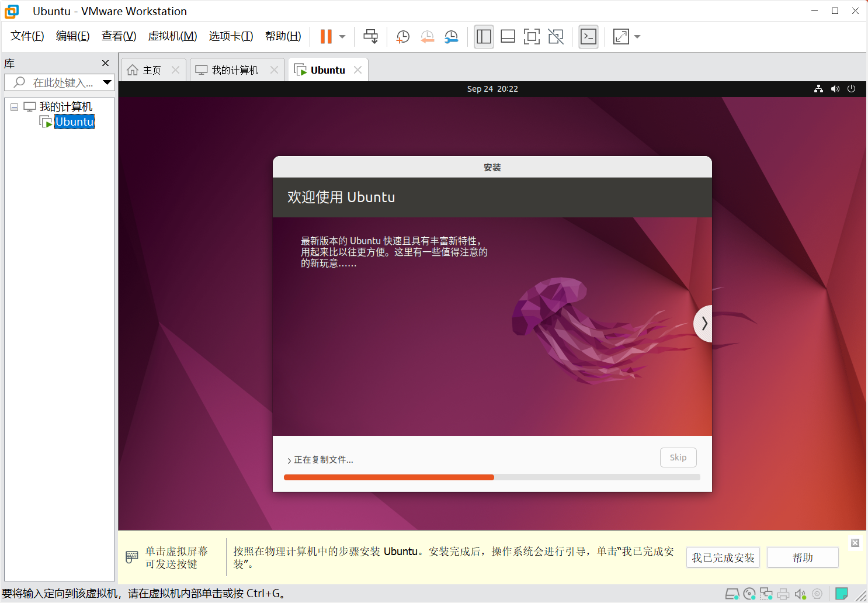Open the 文件(F) menu
This screenshot has width=868, height=603.
click(27, 36)
